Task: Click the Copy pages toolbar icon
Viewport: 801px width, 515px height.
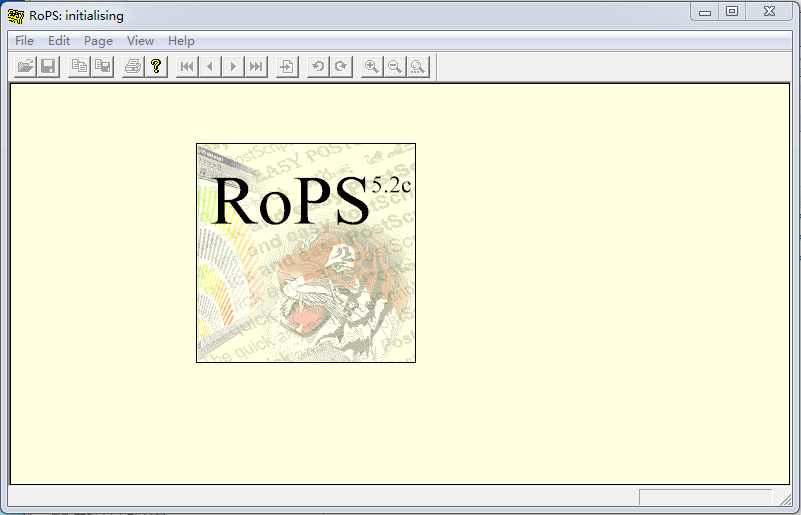Action: (79, 66)
